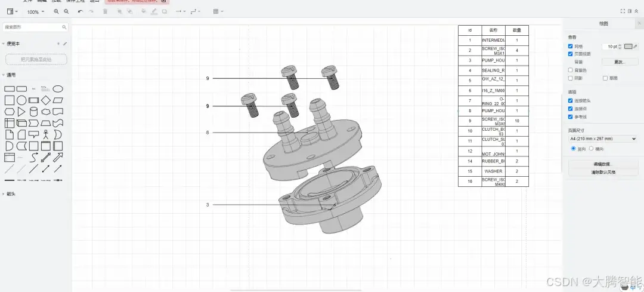Enable the 阴影 shadow checkbox
The image size is (644, 292).
[570, 78]
